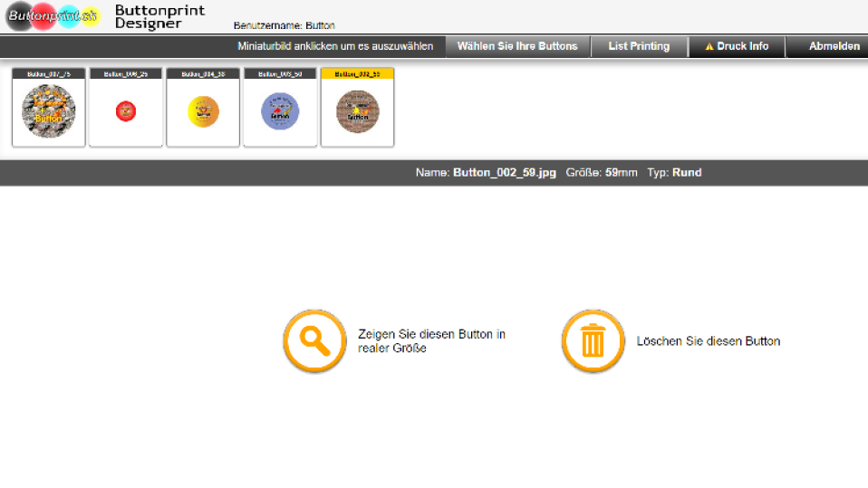Click the 'Löschen Sie diesen Button' text
The image size is (868, 488).
tap(708, 341)
